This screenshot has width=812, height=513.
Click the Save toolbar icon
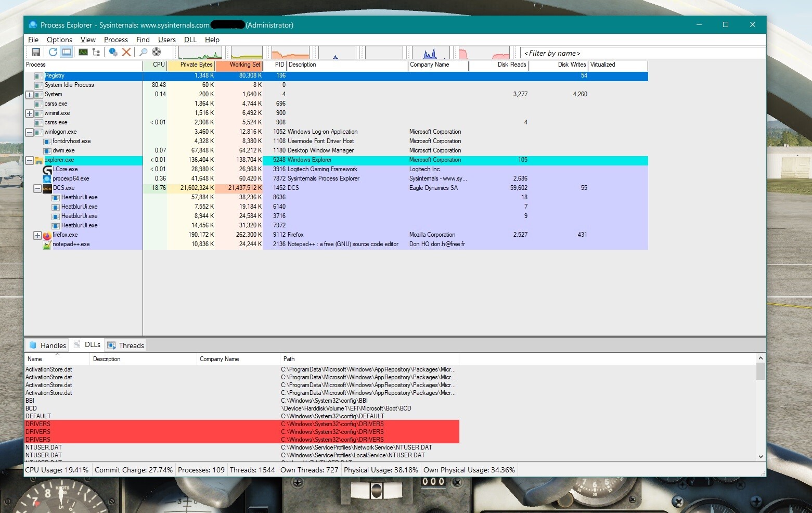pos(36,52)
